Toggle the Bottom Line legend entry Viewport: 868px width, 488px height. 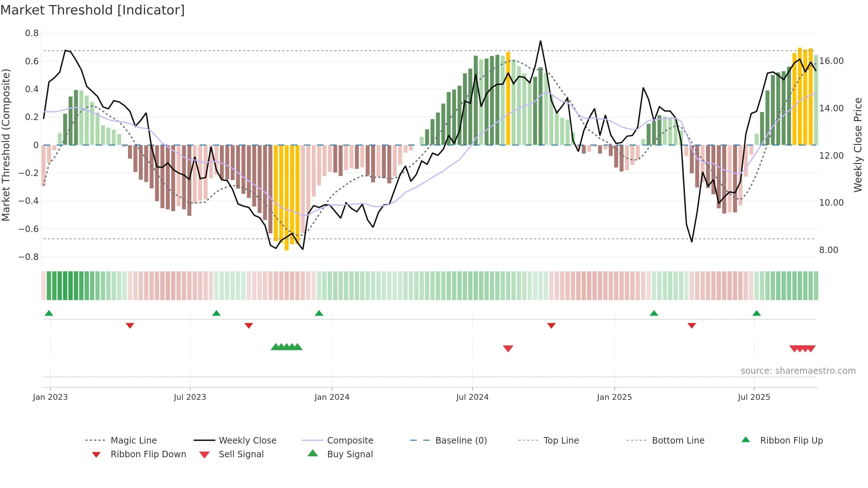[665, 440]
